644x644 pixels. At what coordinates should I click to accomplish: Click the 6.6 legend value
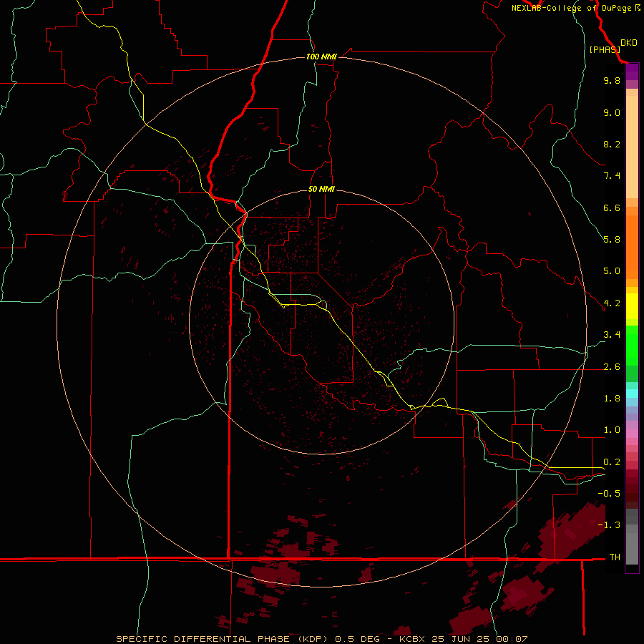pyautogui.click(x=612, y=208)
